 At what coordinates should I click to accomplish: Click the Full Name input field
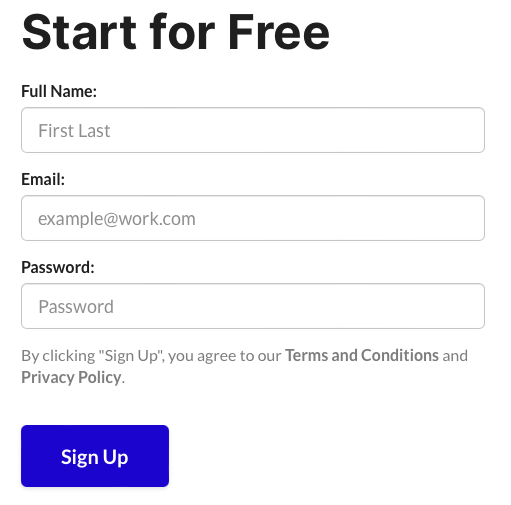[253, 130]
